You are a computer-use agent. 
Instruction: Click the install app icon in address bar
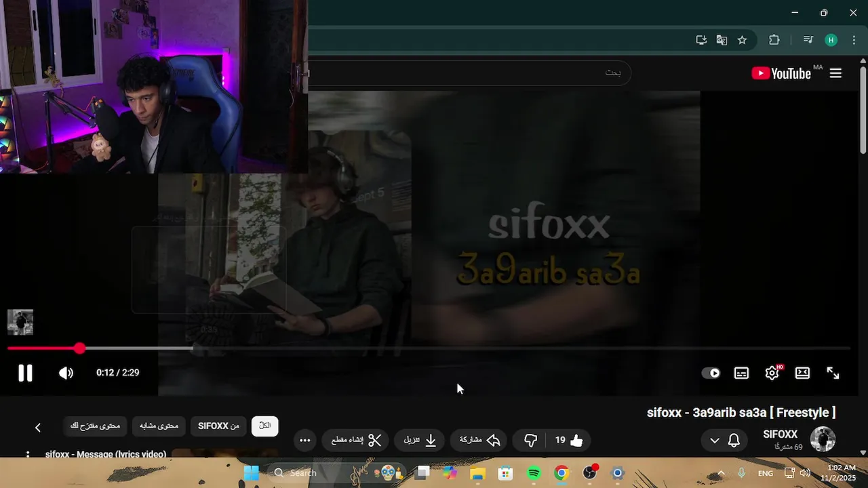point(701,40)
